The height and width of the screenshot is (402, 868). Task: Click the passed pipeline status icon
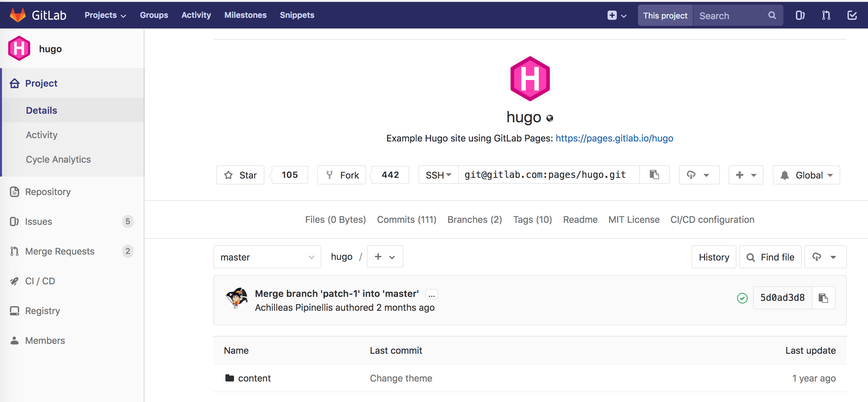tap(742, 298)
